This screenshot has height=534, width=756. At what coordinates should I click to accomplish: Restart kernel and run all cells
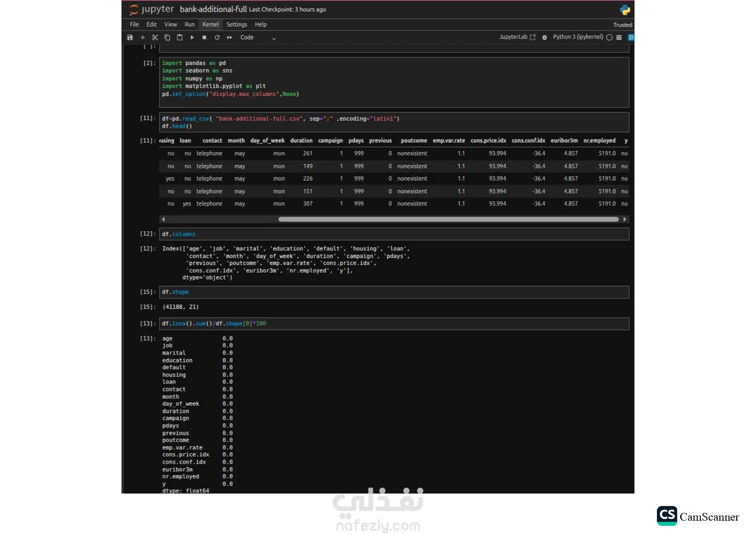(230, 37)
